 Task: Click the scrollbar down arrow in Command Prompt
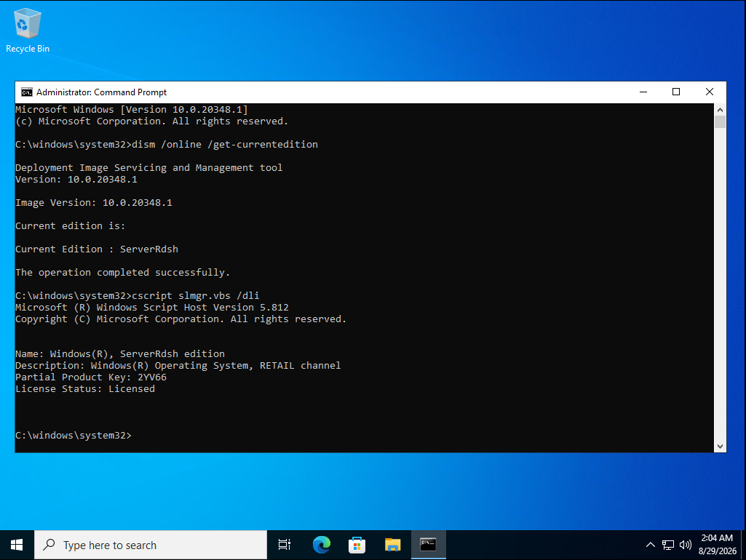[720, 447]
